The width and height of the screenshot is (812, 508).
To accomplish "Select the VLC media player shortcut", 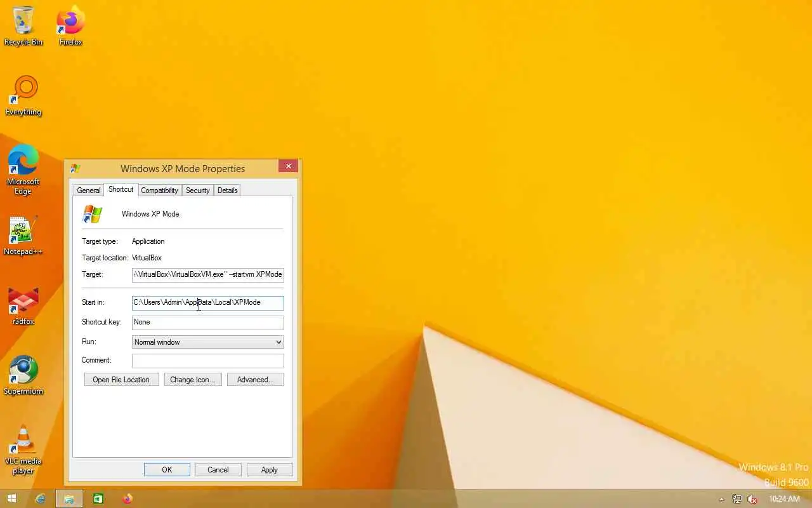I will click(x=23, y=450).
